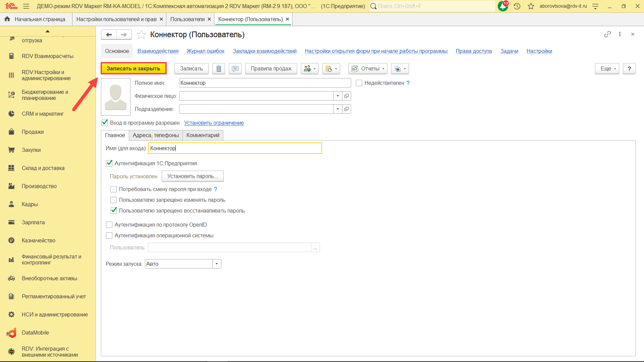The width and height of the screenshot is (644, 362).
Task: Click into the Полное имя input field
Action: click(x=264, y=83)
